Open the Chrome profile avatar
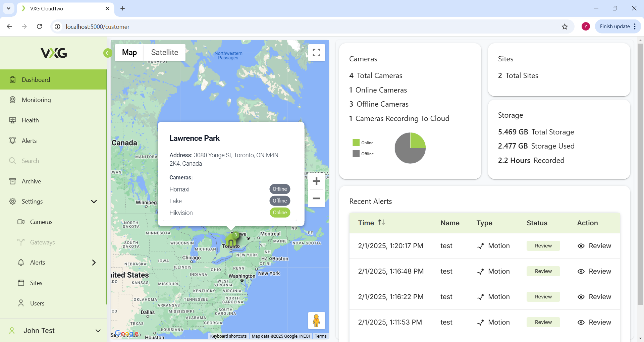644x342 pixels. (586, 26)
